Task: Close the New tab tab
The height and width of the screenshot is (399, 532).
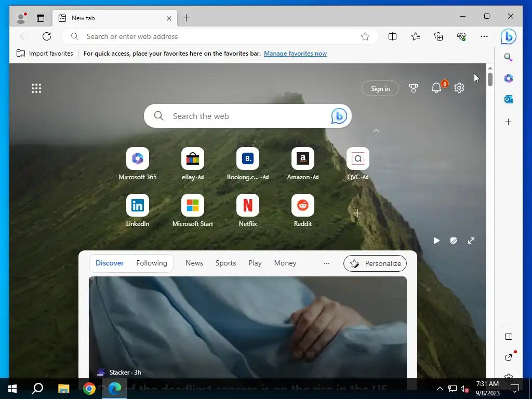Action: 169,18
